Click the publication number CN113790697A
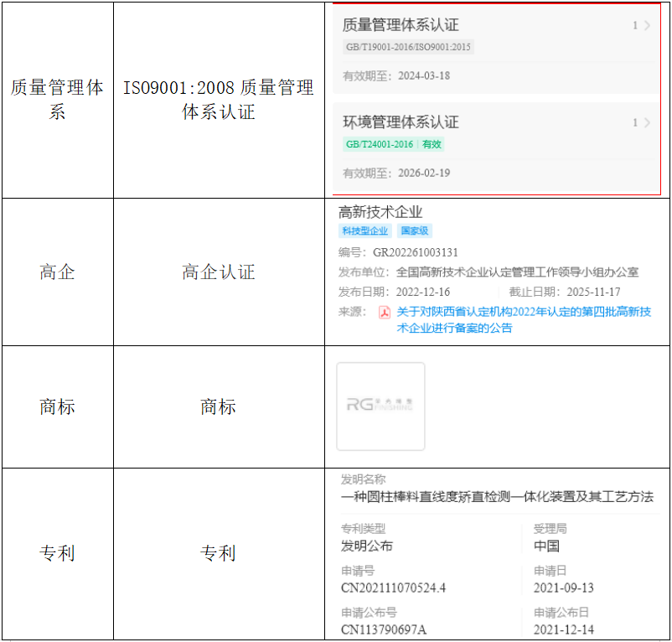The width and height of the screenshot is (672, 642). click(384, 630)
